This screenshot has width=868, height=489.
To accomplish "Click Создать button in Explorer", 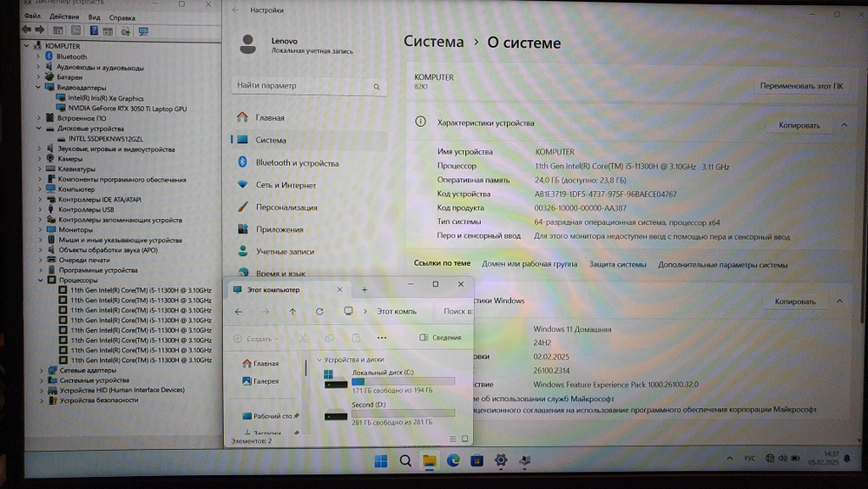I will (256, 339).
